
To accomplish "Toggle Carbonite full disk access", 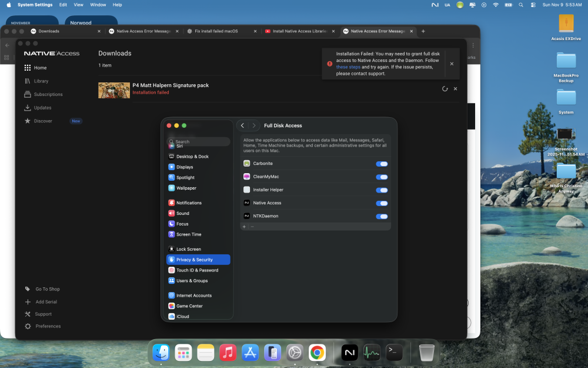I will 382,164.
